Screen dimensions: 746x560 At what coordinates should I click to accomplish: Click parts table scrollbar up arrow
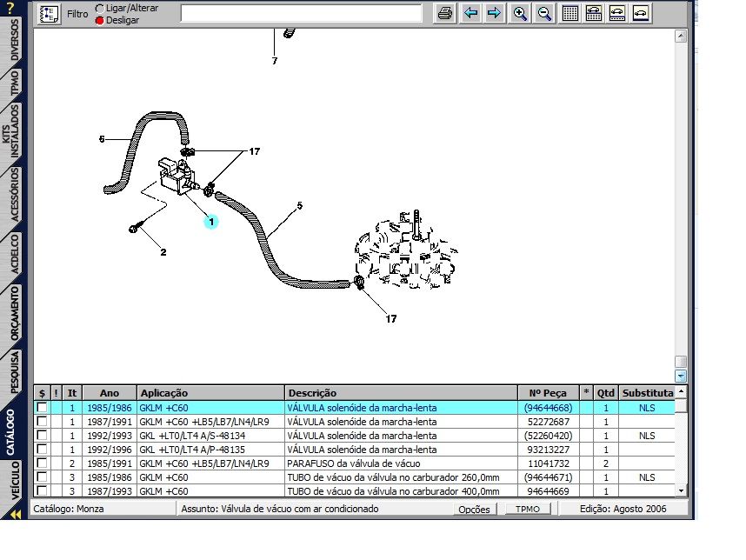tap(682, 391)
